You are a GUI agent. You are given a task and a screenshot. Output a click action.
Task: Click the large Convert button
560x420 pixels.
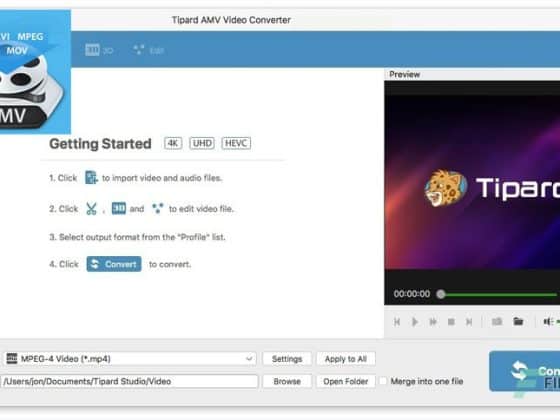point(524,371)
